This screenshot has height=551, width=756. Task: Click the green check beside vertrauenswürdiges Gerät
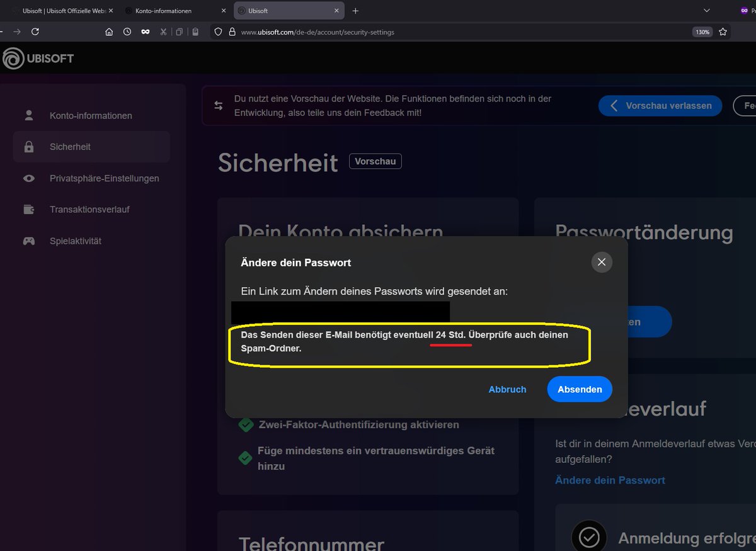pos(246,458)
